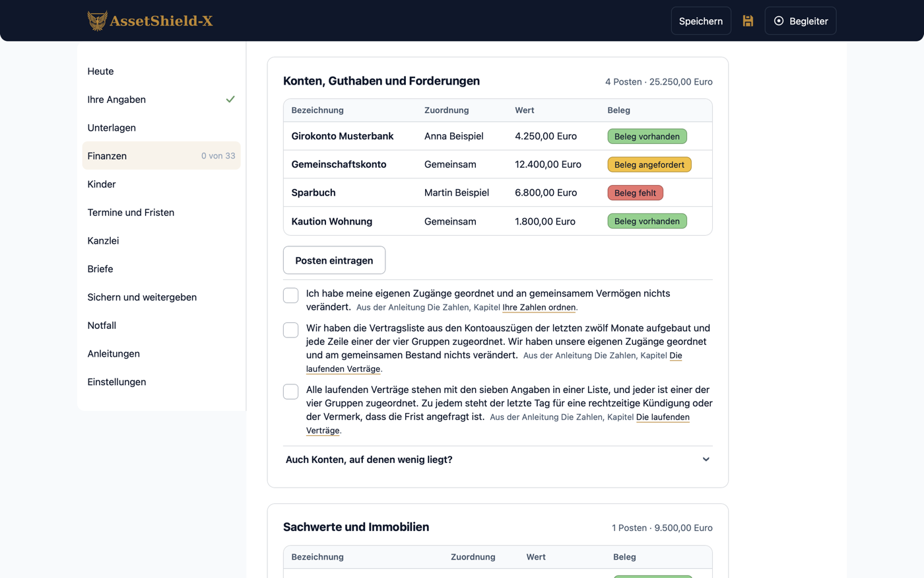Check the 'eigenen Zugänge geordnet' checkbox
This screenshot has height=578, width=924.
290,295
